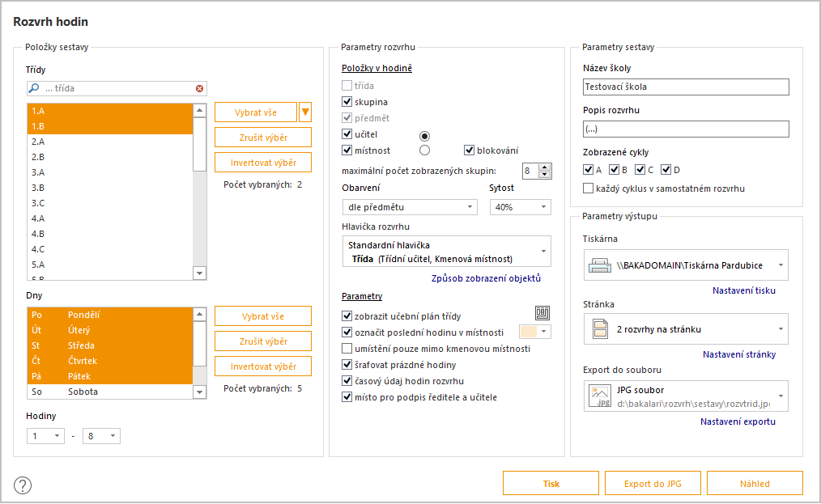Click the class list scroll down arrow
The height and width of the screenshot is (504, 821).
pyautogui.click(x=199, y=273)
